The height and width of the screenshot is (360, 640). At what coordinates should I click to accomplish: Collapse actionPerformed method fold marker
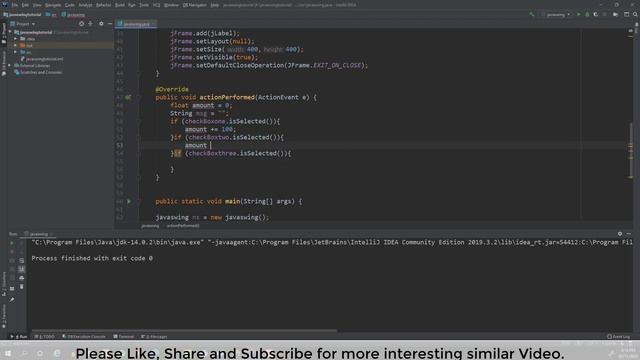point(139,97)
